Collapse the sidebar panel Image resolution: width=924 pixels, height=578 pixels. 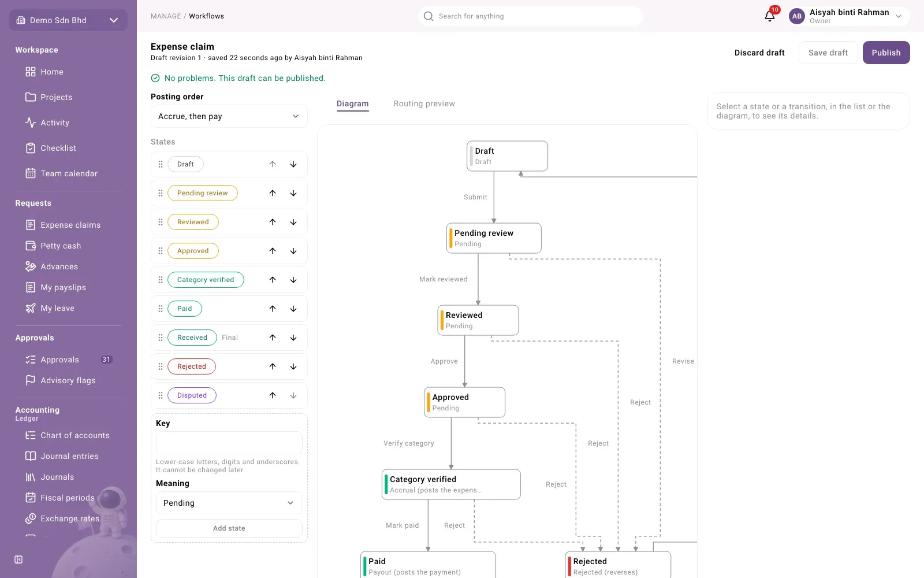point(18,560)
